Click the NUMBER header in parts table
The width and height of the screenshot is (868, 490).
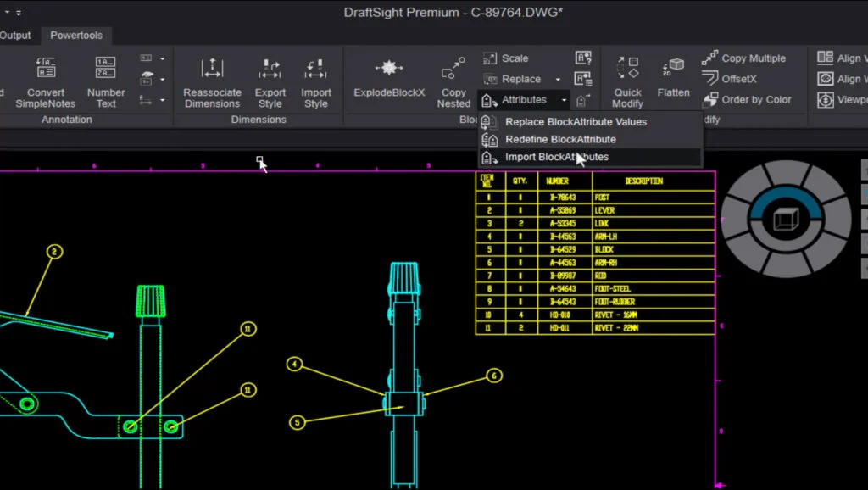click(x=557, y=181)
